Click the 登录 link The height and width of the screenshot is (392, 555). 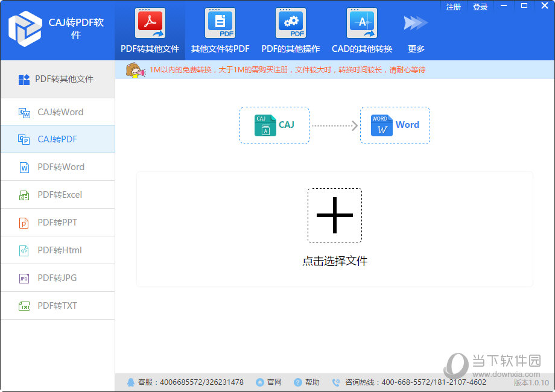point(480,7)
